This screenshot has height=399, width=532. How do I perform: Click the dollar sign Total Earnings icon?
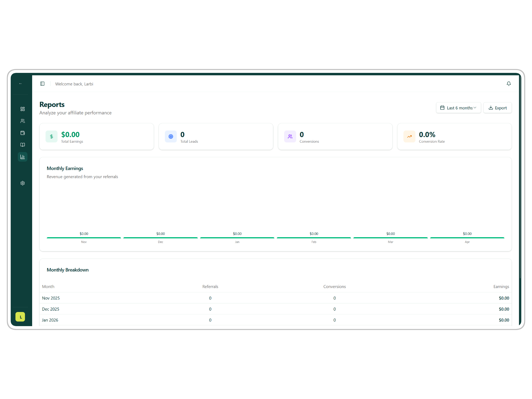(x=52, y=137)
